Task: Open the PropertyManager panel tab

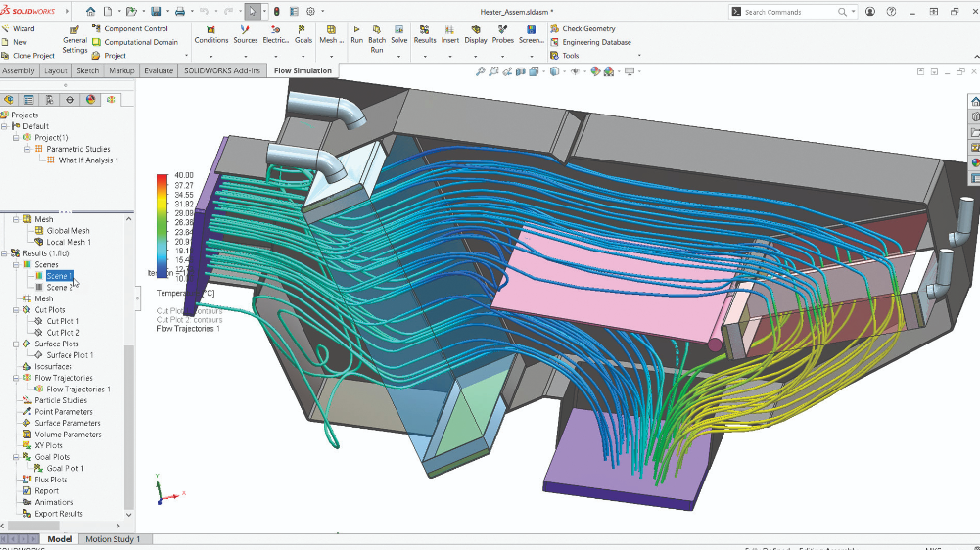Action: [28, 100]
